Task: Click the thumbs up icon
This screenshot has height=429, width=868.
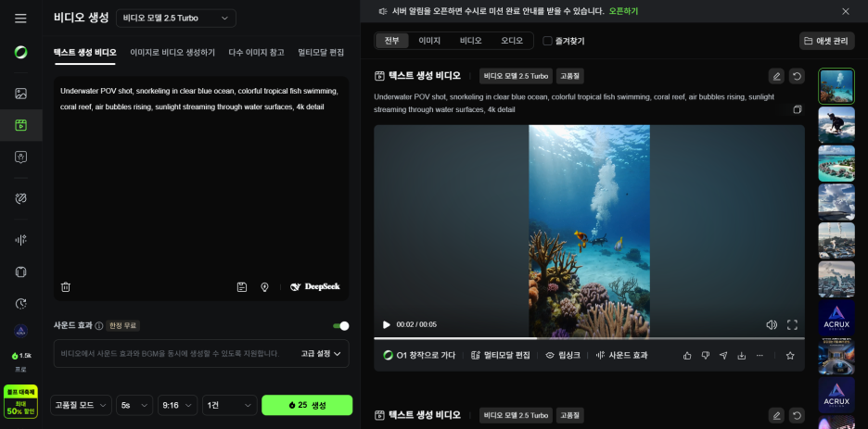Action: click(687, 356)
